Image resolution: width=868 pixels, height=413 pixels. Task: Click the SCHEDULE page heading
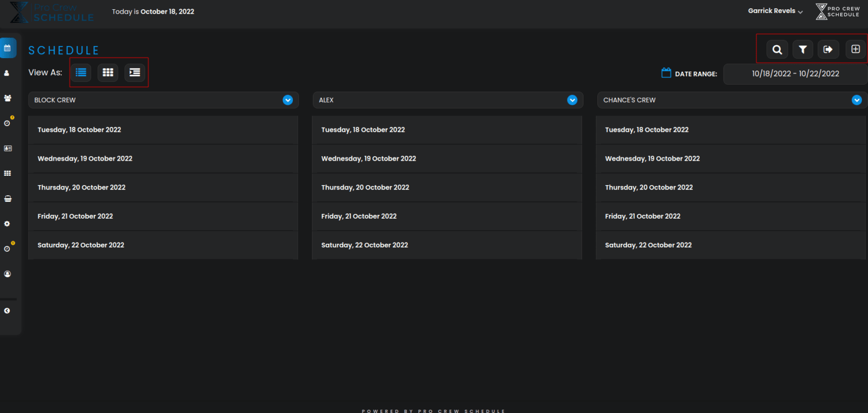(x=64, y=50)
